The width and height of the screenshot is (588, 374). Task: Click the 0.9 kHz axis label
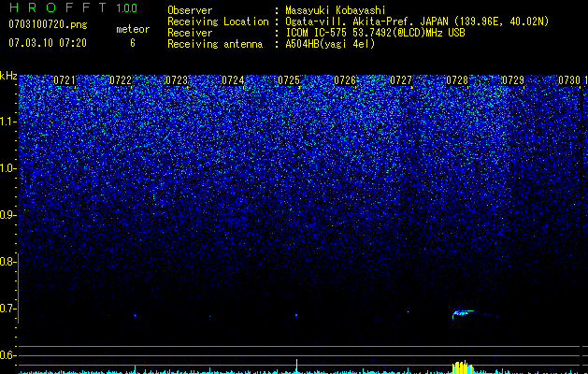pos(7,215)
